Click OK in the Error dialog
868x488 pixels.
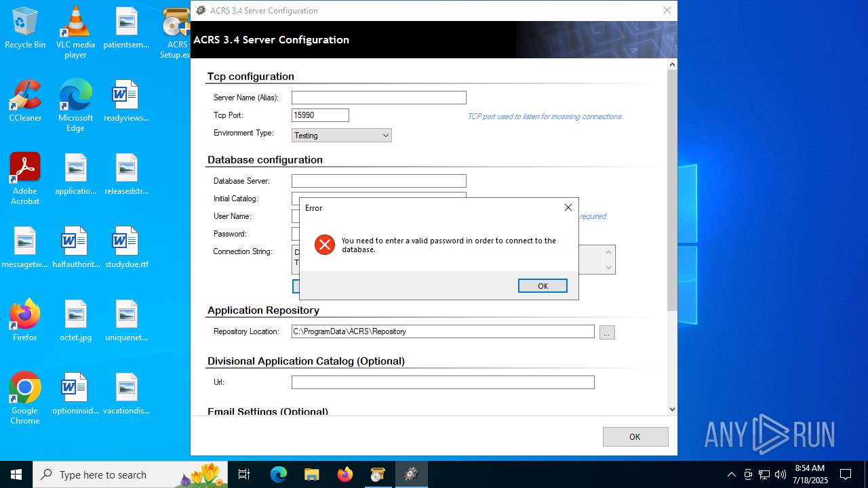click(x=542, y=286)
